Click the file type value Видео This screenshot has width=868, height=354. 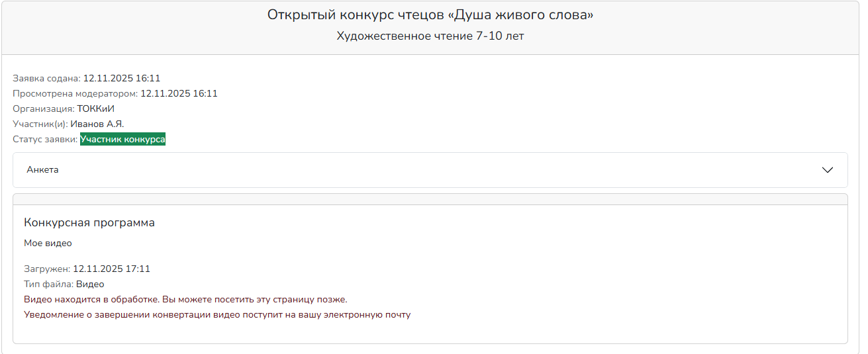90,284
